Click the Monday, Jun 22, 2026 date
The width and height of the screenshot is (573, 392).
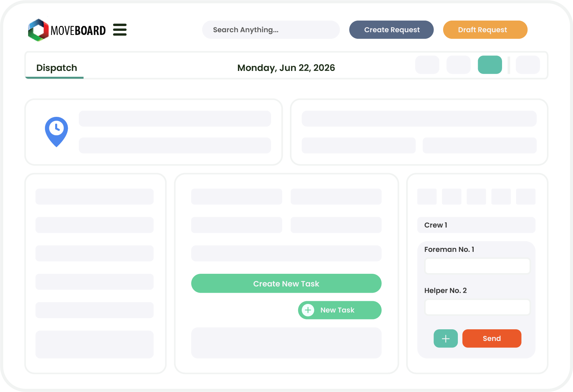(286, 68)
